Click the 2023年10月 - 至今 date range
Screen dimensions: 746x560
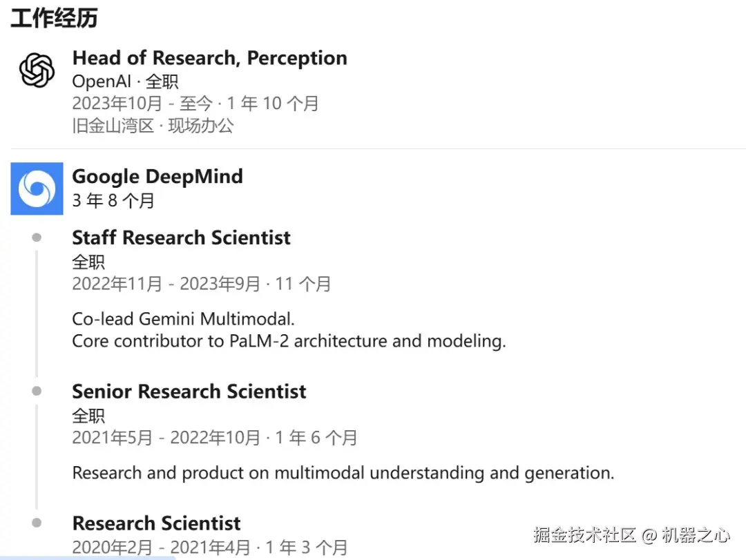(195, 103)
